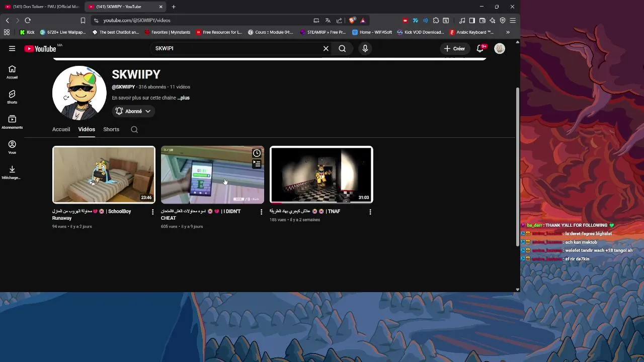The width and height of the screenshot is (644, 362).
Task: Open options menu for TNAF video
Action: click(x=370, y=212)
